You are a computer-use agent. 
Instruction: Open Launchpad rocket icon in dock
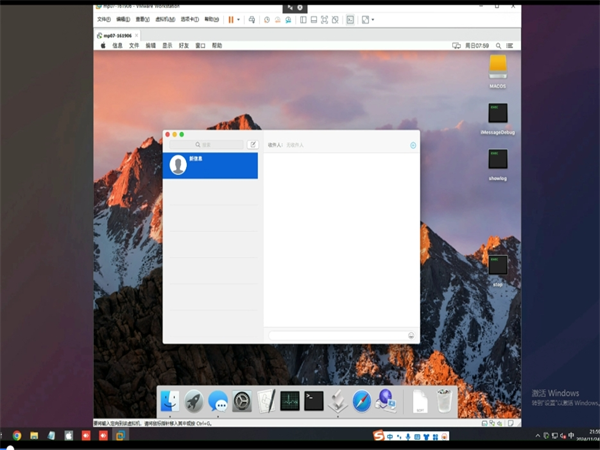pyautogui.click(x=194, y=401)
